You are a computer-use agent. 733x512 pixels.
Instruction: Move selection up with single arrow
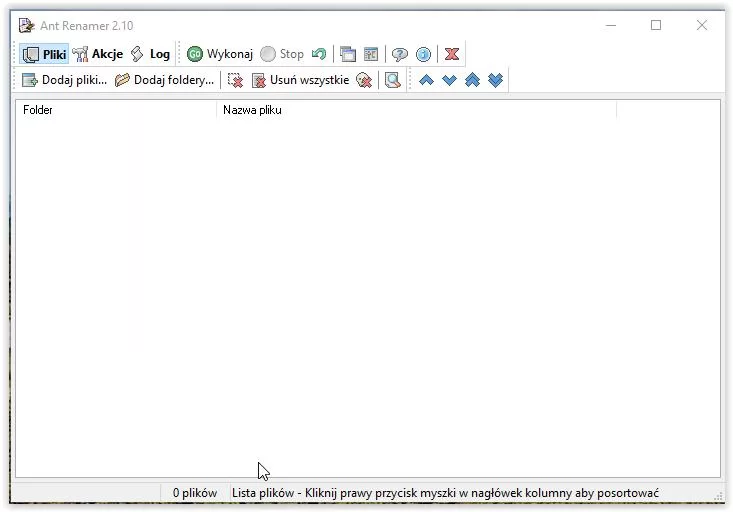click(426, 80)
